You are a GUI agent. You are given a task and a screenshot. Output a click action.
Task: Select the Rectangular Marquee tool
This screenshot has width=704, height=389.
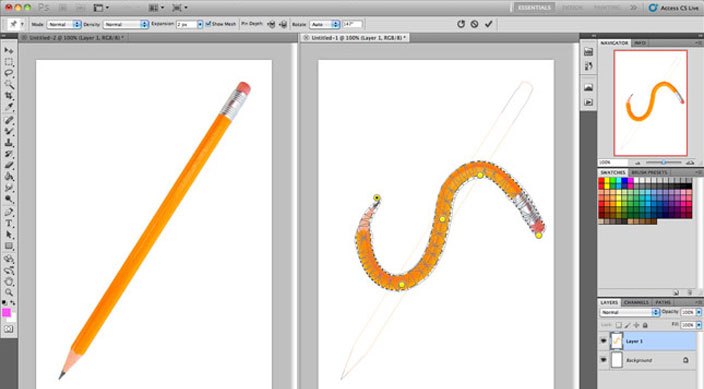click(x=9, y=62)
